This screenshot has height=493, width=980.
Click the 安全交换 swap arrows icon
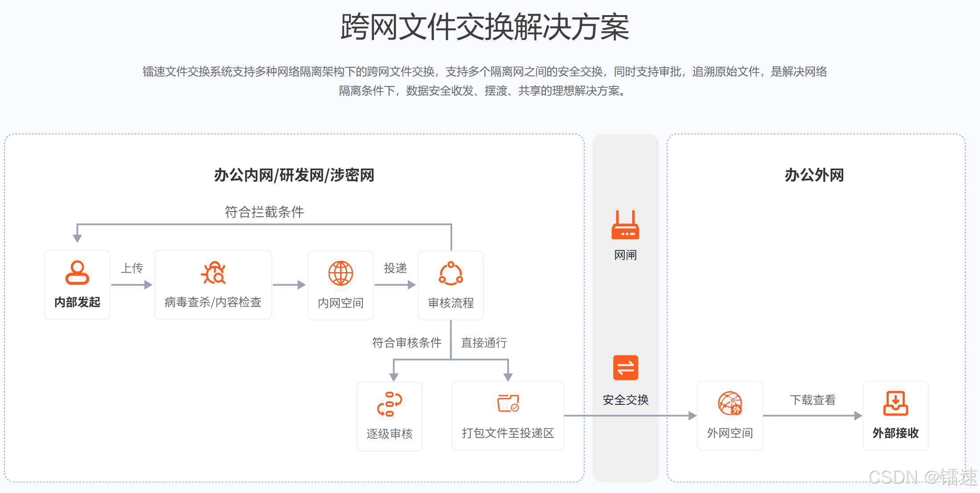[x=625, y=367]
